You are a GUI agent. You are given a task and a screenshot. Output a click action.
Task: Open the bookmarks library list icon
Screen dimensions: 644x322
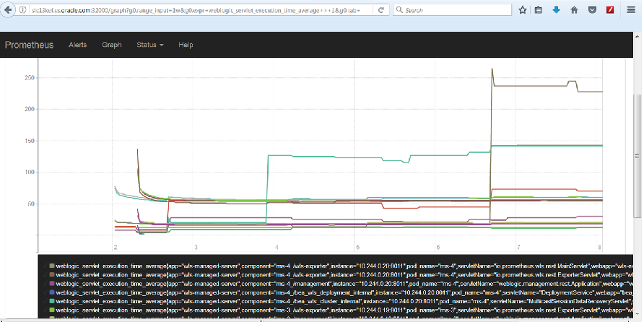click(539, 10)
